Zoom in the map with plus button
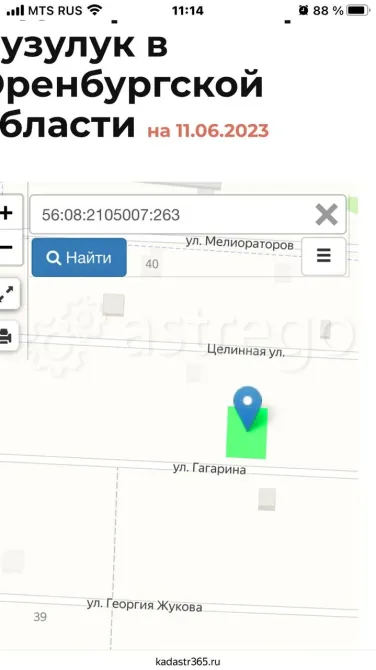This screenshot has width=376, height=670. click(9, 212)
